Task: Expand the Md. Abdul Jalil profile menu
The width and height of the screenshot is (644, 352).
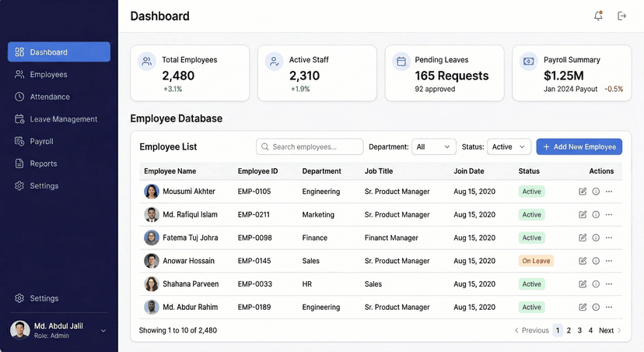Action: (x=103, y=331)
